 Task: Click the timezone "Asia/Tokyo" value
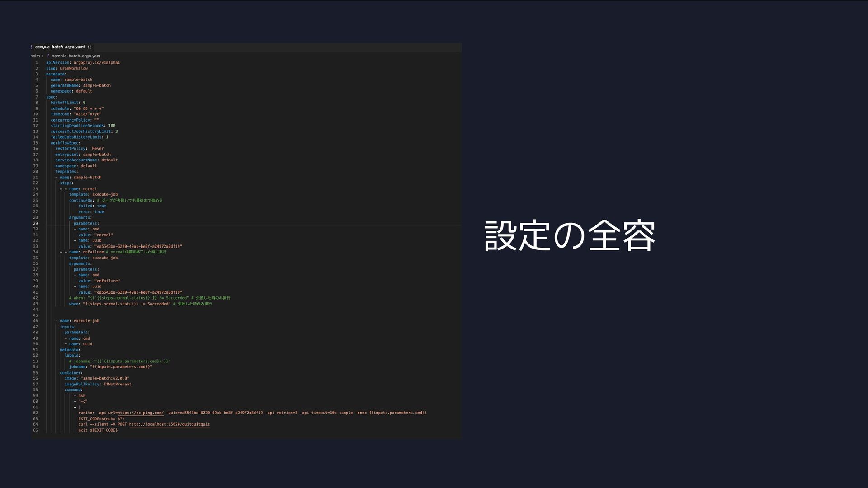click(87, 114)
